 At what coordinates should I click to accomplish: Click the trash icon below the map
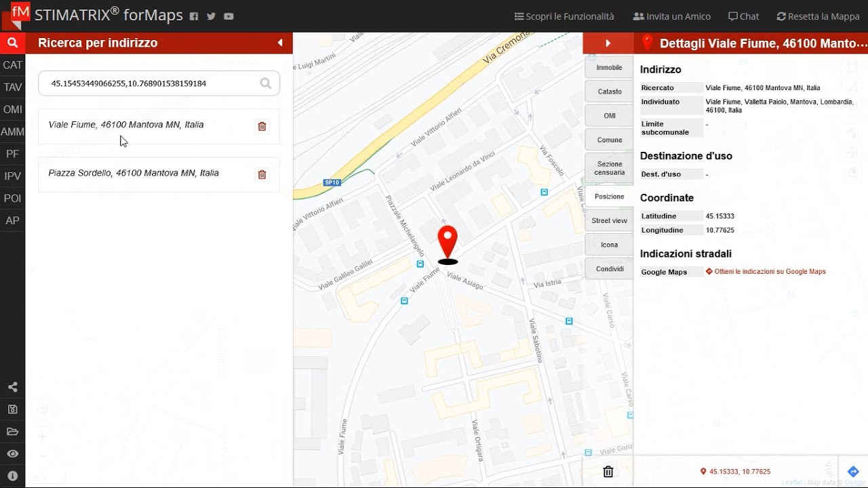[x=608, y=472]
